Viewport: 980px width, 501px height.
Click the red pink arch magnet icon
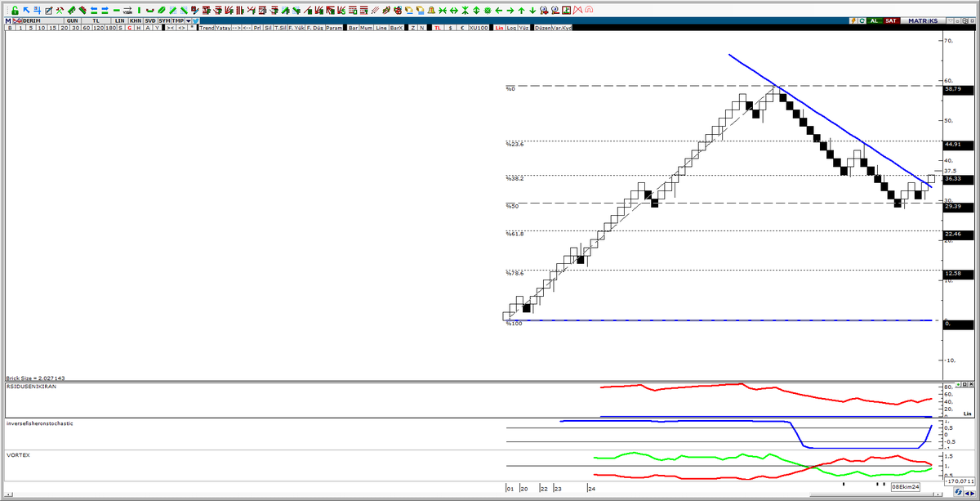click(x=589, y=11)
